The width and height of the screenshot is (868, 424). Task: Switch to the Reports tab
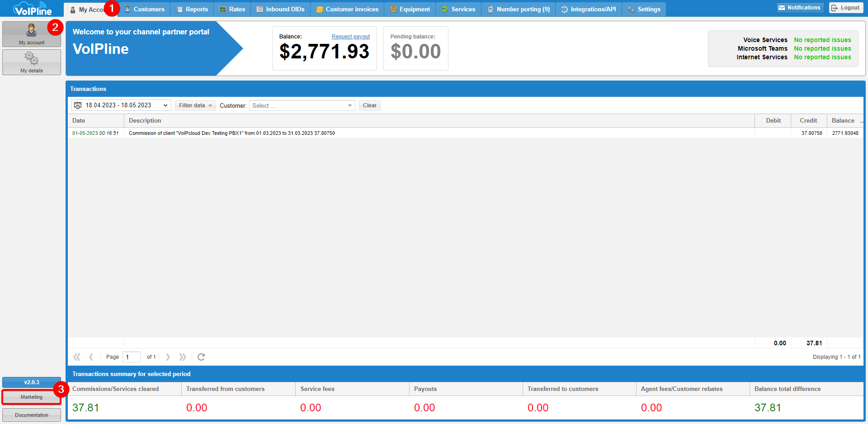[x=192, y=9]
